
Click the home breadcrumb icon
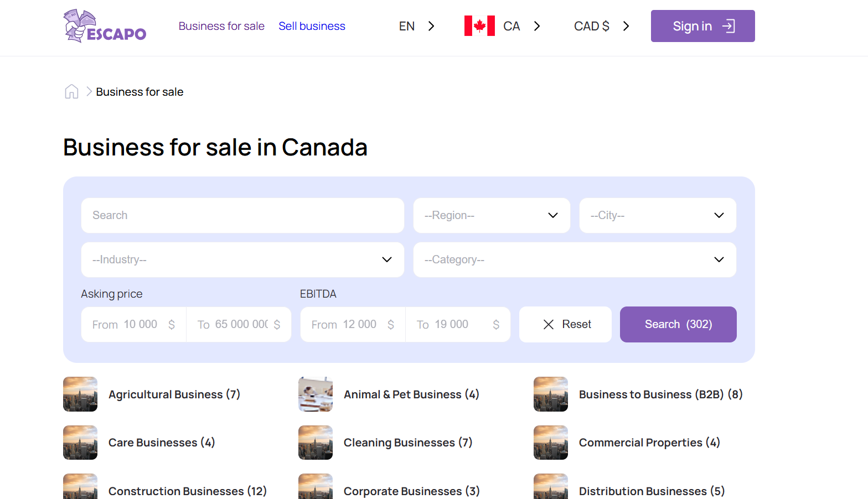(x=71, y=92)
